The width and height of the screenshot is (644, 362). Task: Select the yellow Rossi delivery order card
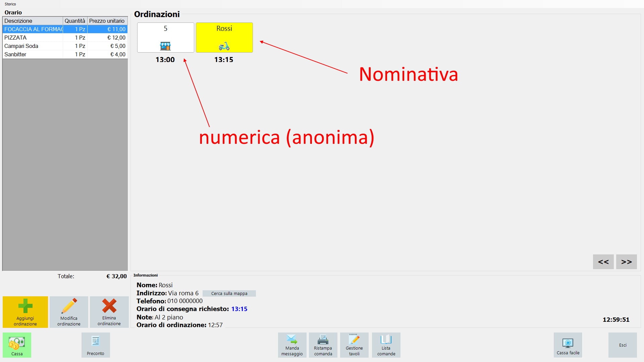point(224,38)
